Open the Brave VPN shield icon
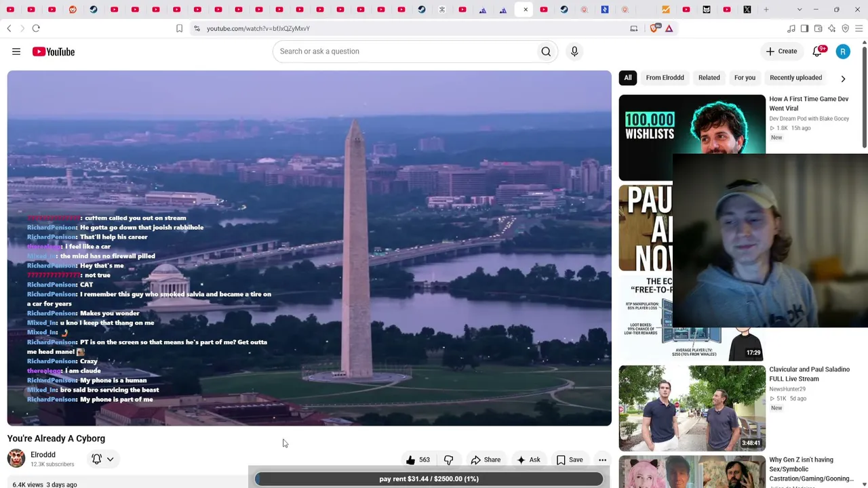Screen dimensions: 868x488 (x=846, y=28)
